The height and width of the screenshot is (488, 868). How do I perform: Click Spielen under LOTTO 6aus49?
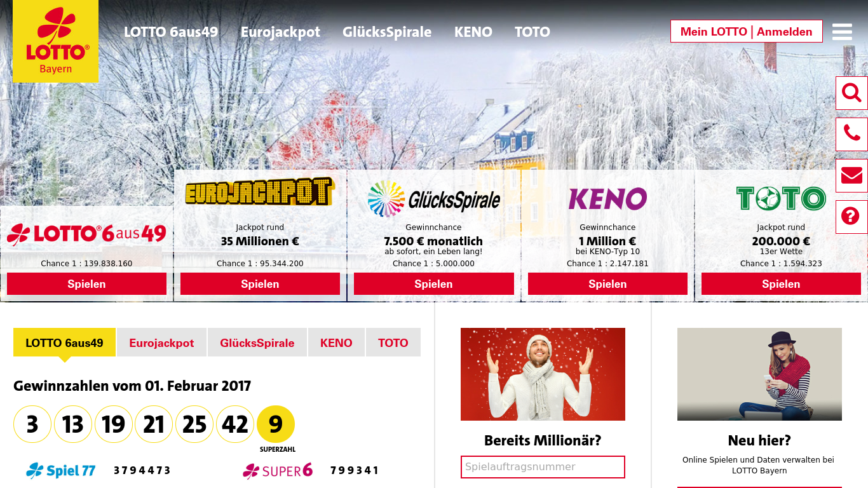(x=86, y=284)
